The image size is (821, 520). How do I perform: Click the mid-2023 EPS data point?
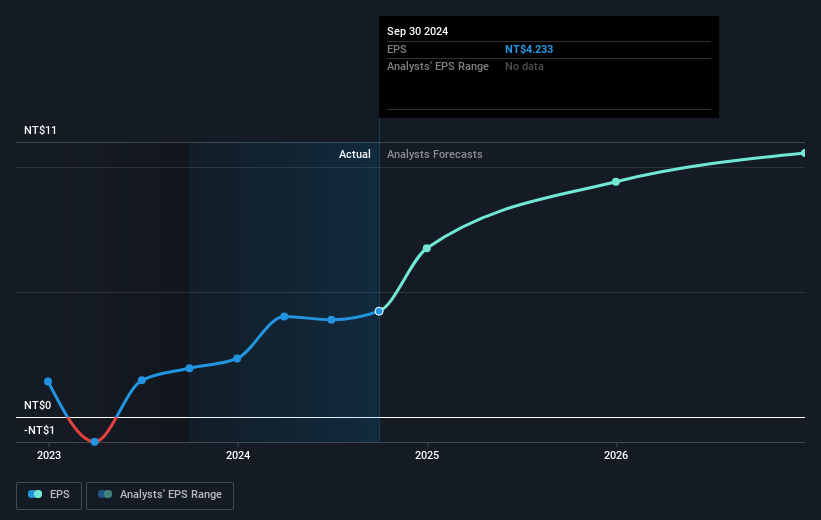[142, 380]
